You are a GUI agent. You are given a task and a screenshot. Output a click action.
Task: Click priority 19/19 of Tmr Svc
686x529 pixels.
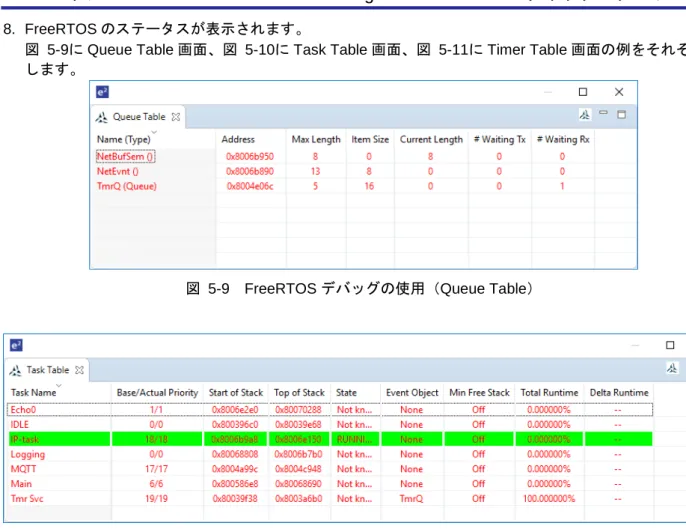tap(156, 499)
